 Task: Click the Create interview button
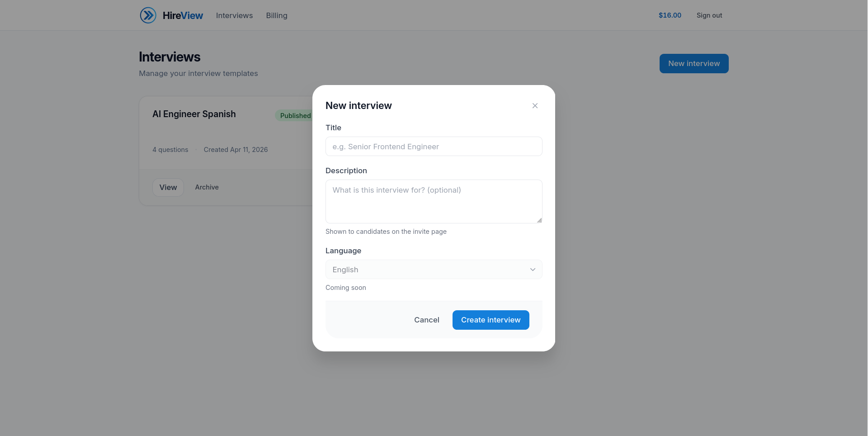pos(491,320)
